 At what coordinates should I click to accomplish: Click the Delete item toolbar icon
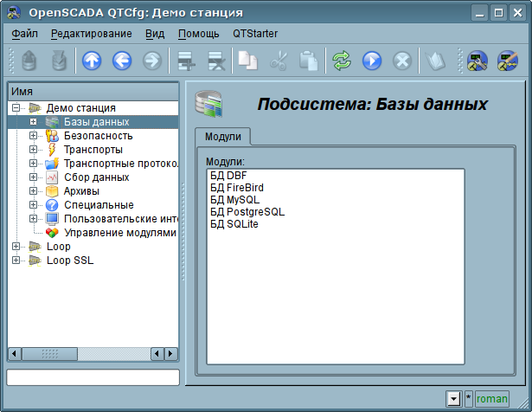[x=216, y=61]
